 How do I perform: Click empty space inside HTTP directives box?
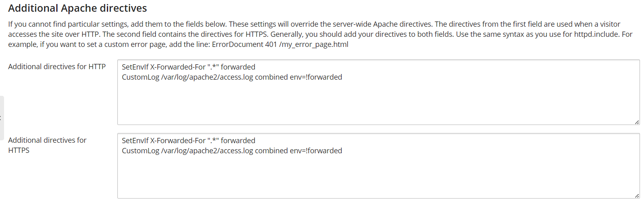click(x=378, y=104)
